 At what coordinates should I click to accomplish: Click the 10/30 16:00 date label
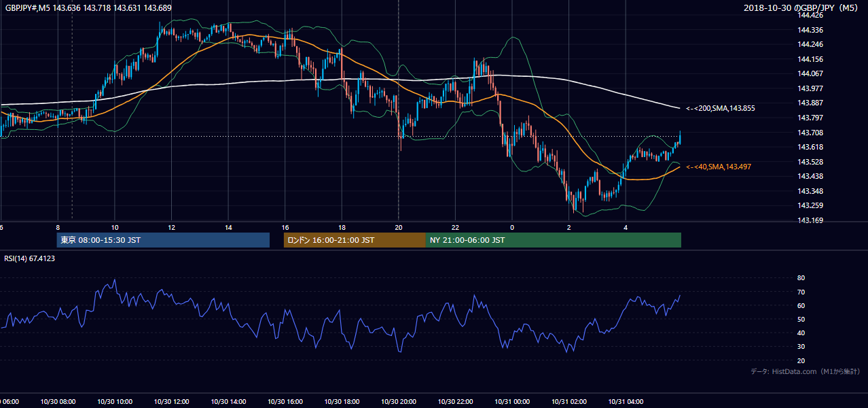click(285, 402)
